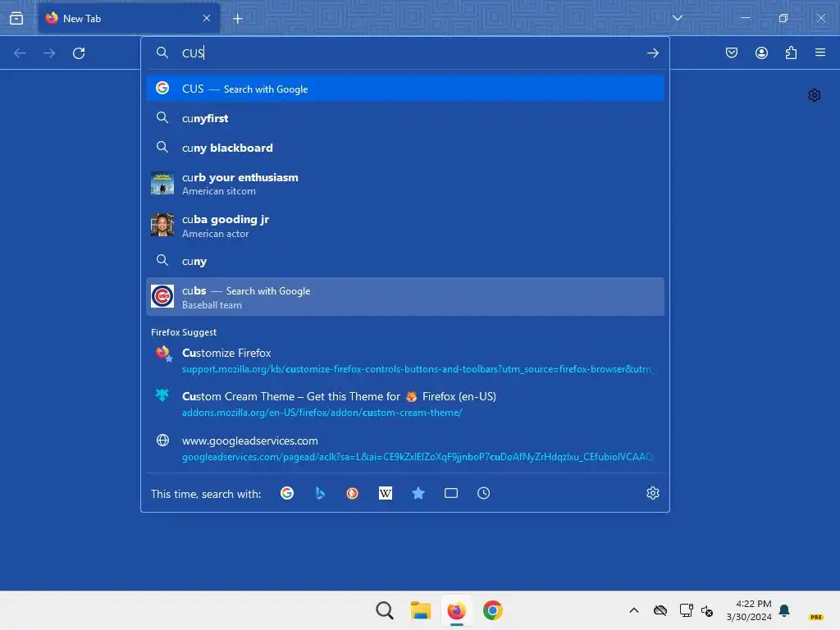Screen dimensions: 840x630
Task: Click the globe icon next to googleadservices
Action: pyautogui.click(x=162, y=441)
